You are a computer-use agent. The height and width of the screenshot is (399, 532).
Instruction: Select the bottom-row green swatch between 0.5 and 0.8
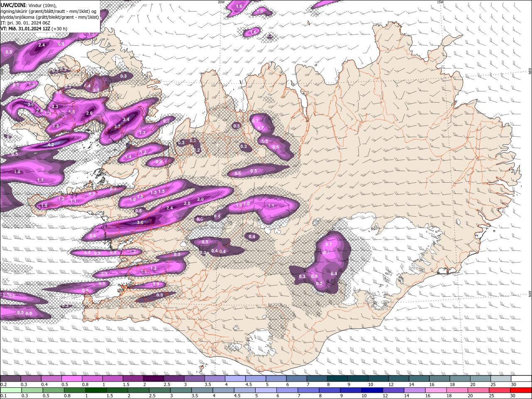[x=54, y=390]
